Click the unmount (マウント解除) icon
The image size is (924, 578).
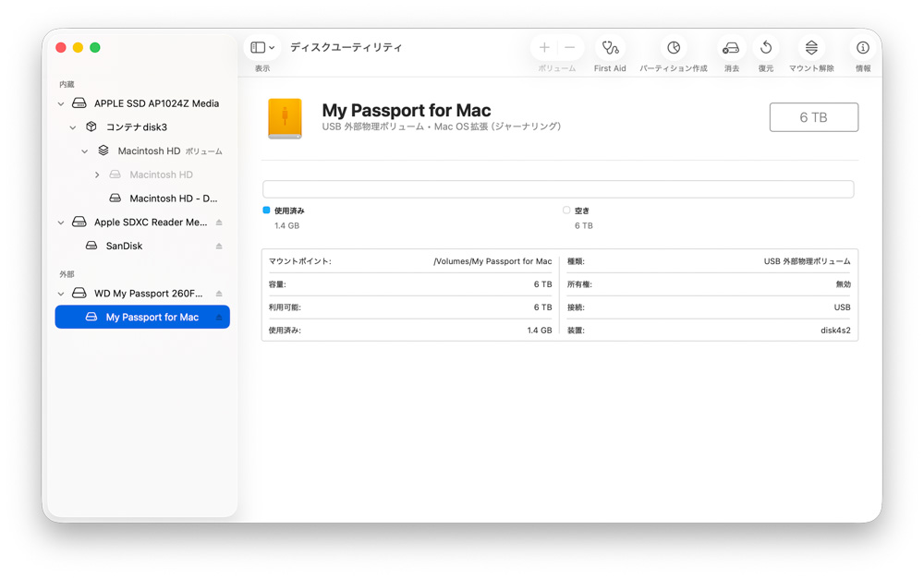[811, 48]
